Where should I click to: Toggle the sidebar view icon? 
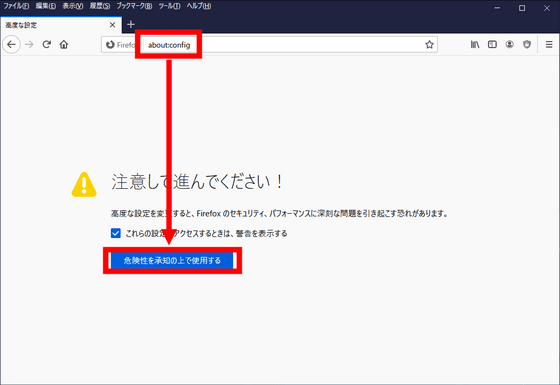click(x=492, y=44)
